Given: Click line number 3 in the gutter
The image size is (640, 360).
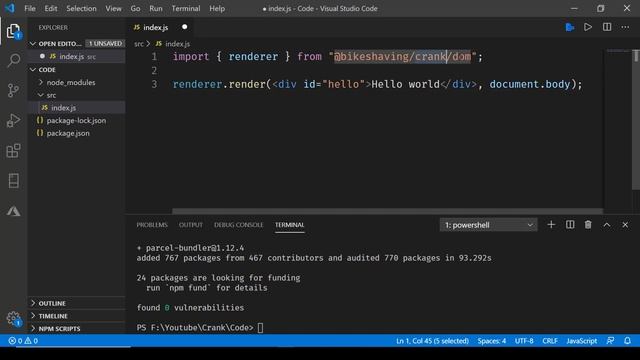Looking at the screenshot, I should click(154, 84).
